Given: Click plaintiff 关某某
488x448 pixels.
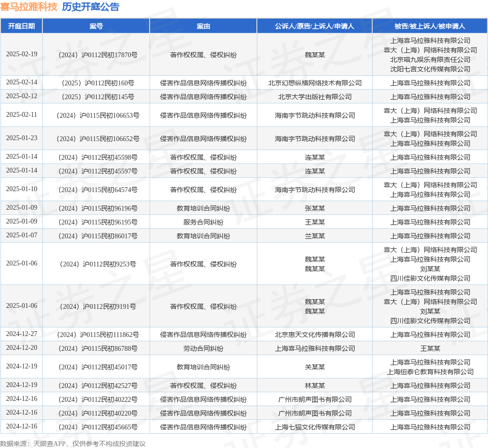Looking at the screenshot, I should pyautogui.click(x=315, y=367).
